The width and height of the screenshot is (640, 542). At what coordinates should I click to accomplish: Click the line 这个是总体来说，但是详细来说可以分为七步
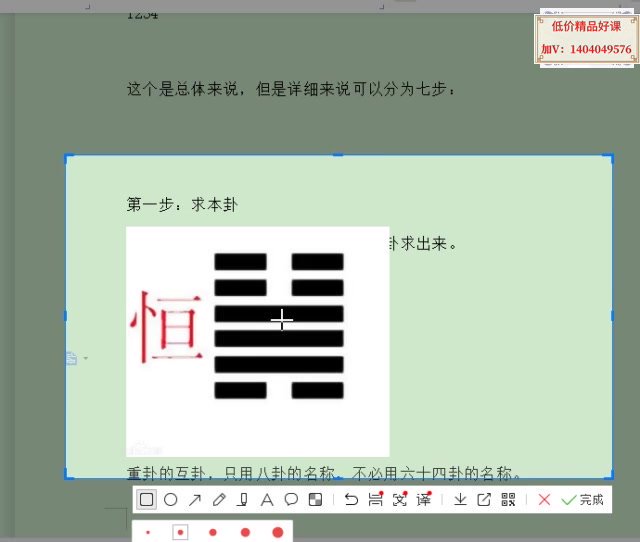click(291, 89)
